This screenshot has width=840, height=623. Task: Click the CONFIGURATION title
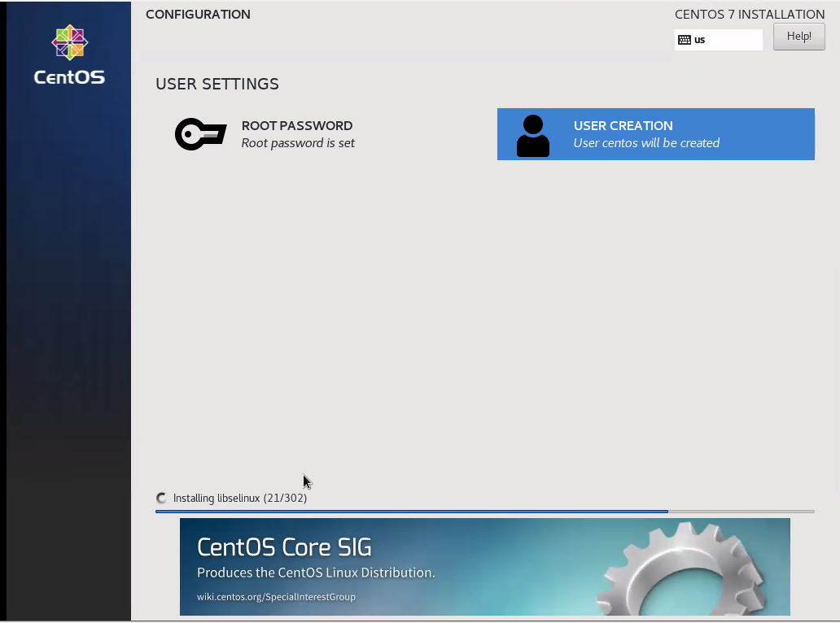(x=198, y=15)
